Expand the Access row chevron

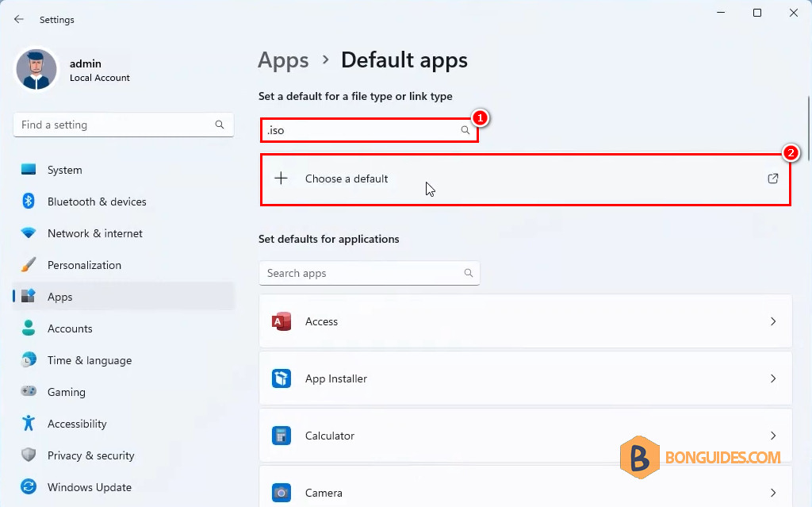coord(772,321)
